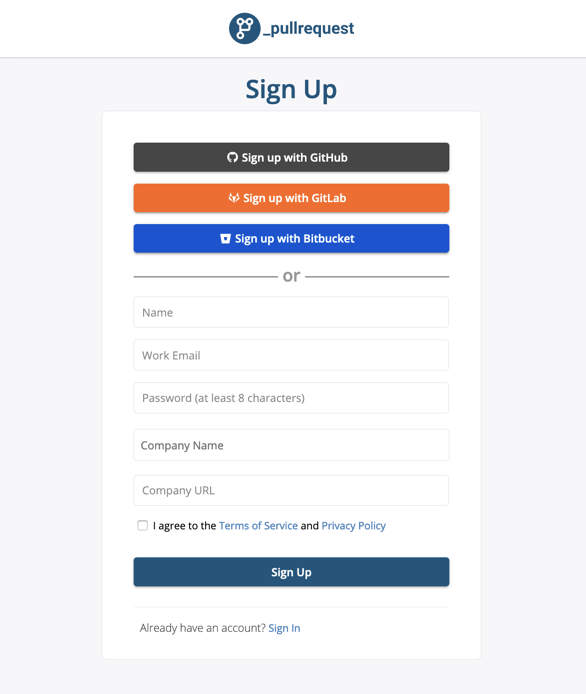Click the pullrequest branch logo icon
586x694 pixels.
(x=244, y=28)
